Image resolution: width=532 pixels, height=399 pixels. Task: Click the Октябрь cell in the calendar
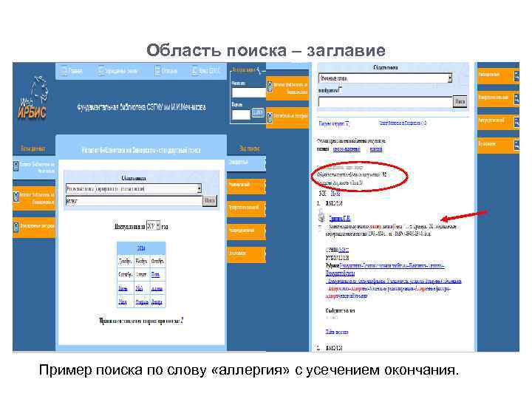pos(157,262)
